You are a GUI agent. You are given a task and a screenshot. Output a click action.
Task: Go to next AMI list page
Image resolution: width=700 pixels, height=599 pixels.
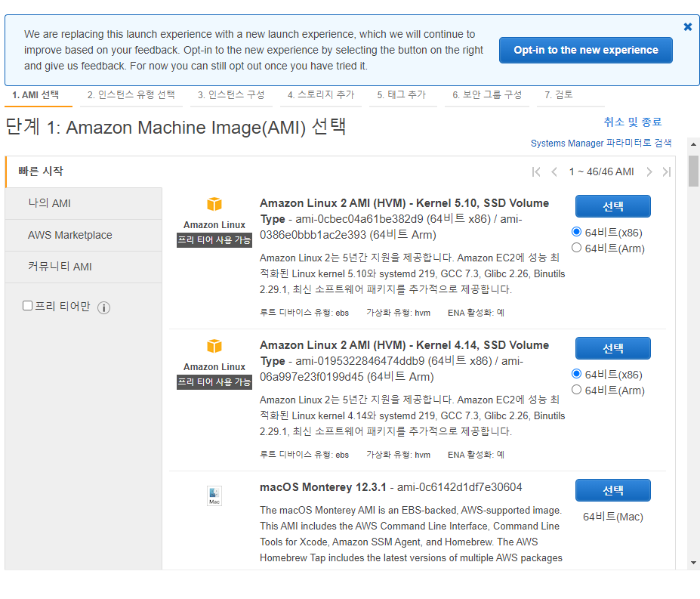pyautogui.click(x=649, y=172)
